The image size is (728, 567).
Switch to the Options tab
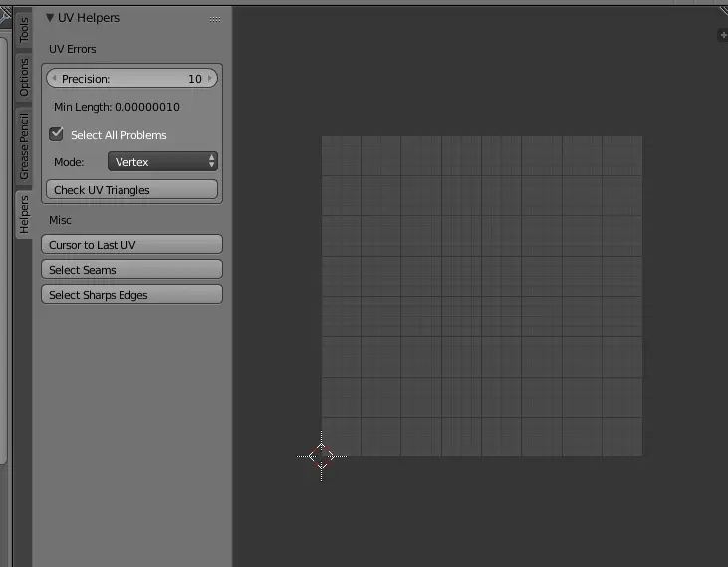24,77
